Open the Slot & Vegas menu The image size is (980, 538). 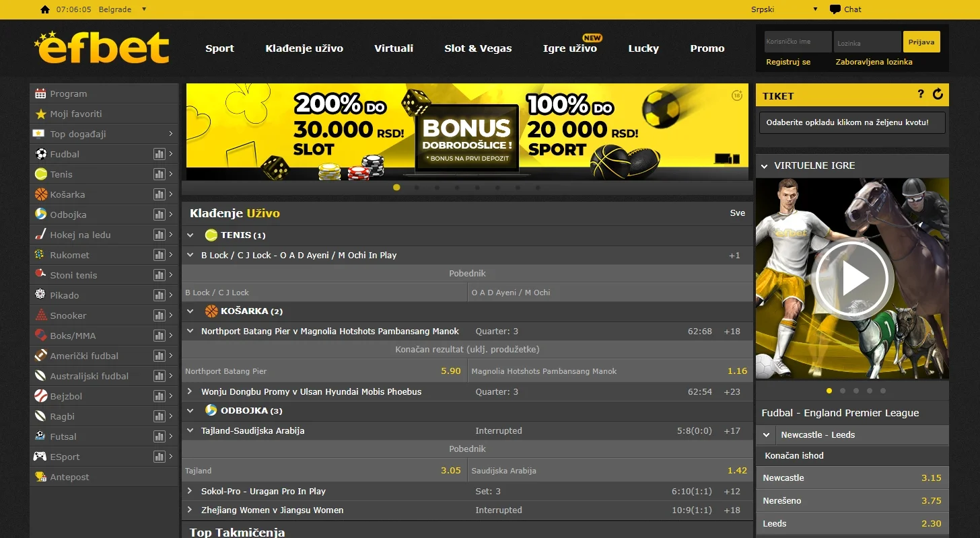point(478,48)
